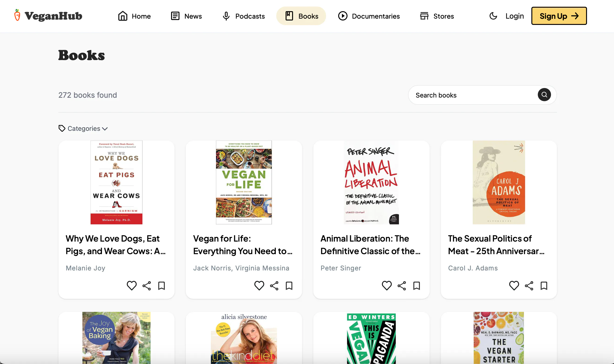Screen dimensions: 614x364
Task: Like the Why We Love Dogs book
Action: (x=132, y=286)
